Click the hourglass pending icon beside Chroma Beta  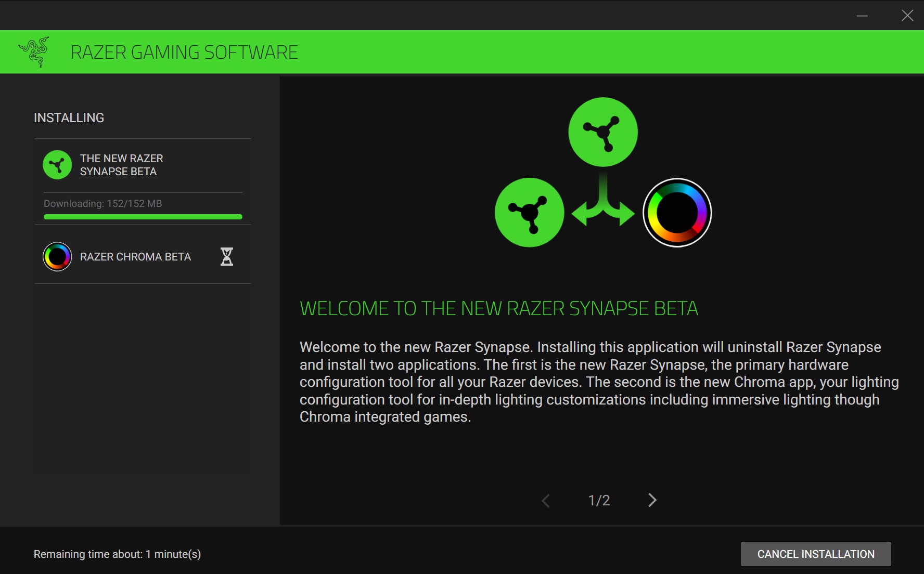point(227,257)
